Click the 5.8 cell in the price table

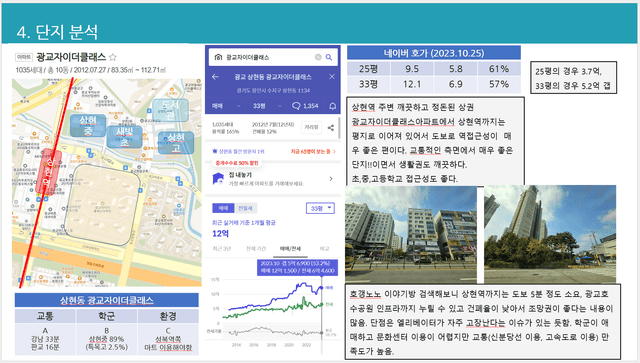pos(456,69)
